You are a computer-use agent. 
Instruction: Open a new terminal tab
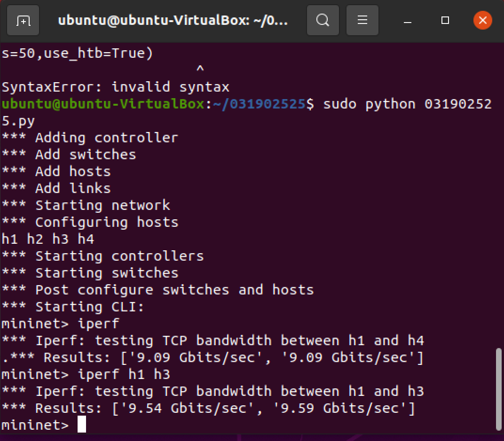23,20
